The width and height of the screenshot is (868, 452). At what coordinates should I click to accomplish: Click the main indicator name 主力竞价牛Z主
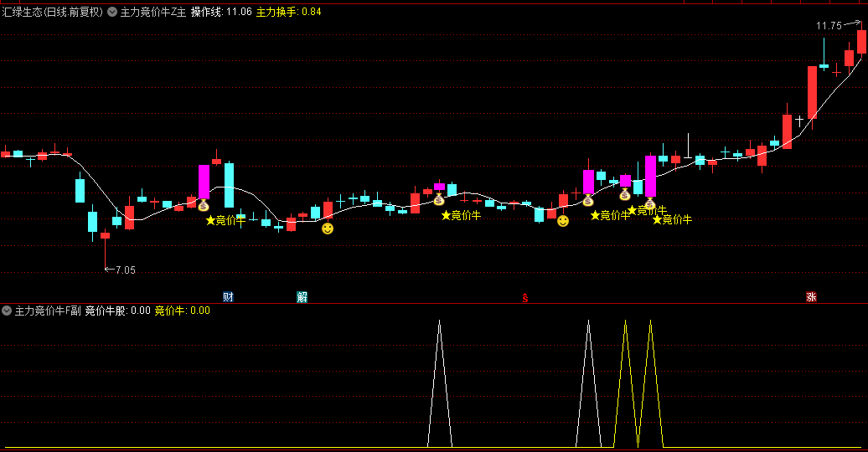(153, 12)
